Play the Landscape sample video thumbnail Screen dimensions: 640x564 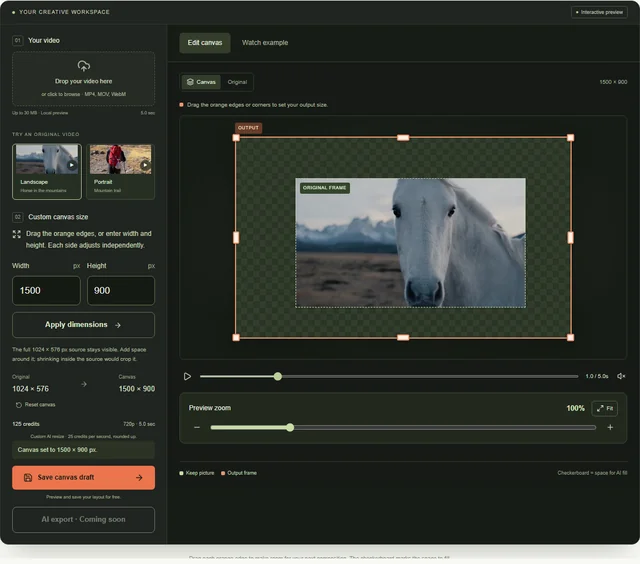pos(72,165)
